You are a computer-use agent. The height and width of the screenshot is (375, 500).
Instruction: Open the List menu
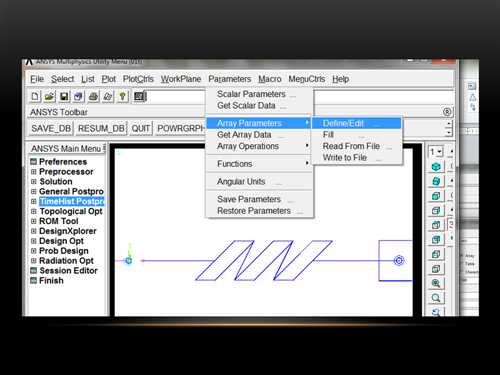coord(88,79)
